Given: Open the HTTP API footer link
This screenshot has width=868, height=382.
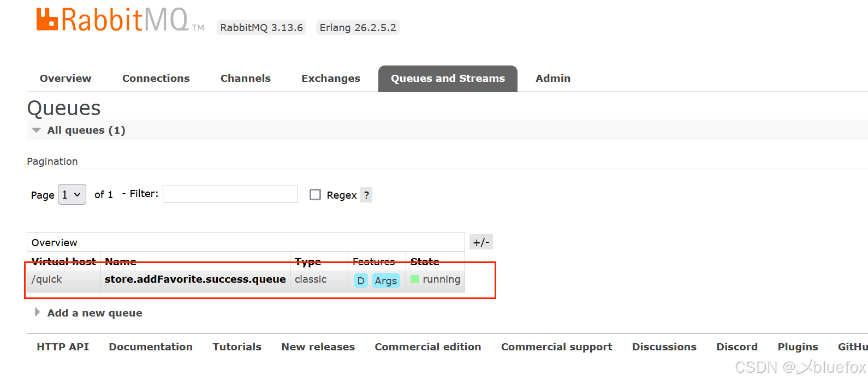Looking at the screenshot, I should [x=63, y=347].
